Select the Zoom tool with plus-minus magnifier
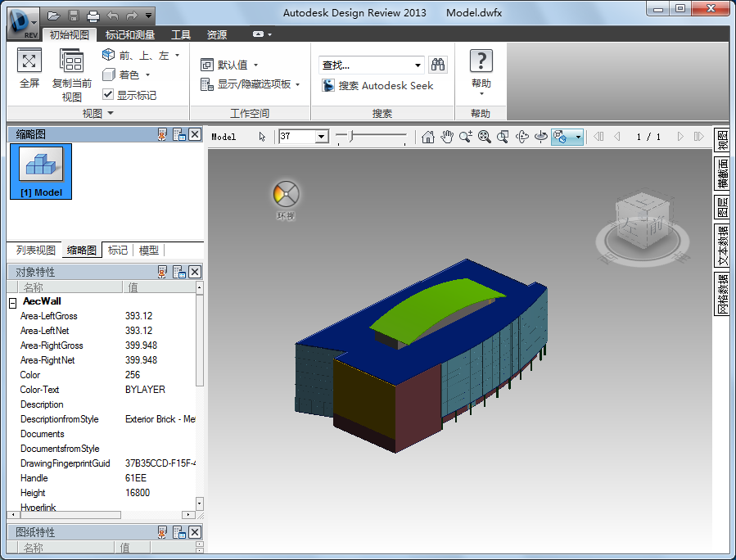This screenshot has width=736, height=560. pyautogui.click(x=466, y=137)
